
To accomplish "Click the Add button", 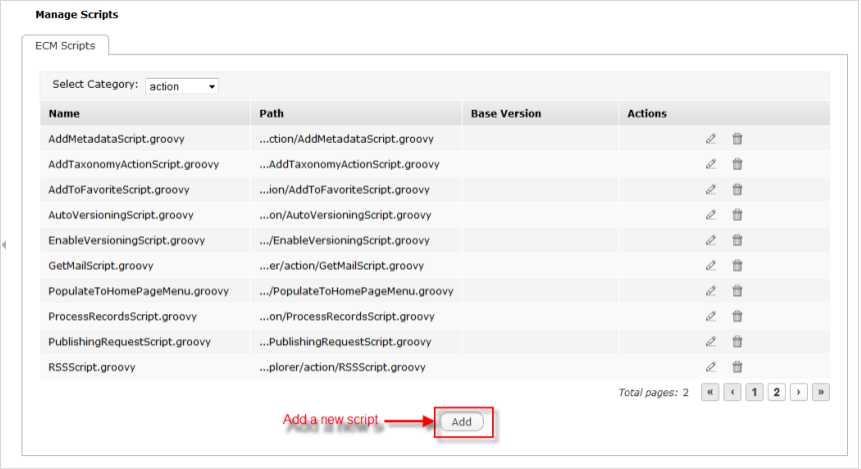I will coord(461,422).
